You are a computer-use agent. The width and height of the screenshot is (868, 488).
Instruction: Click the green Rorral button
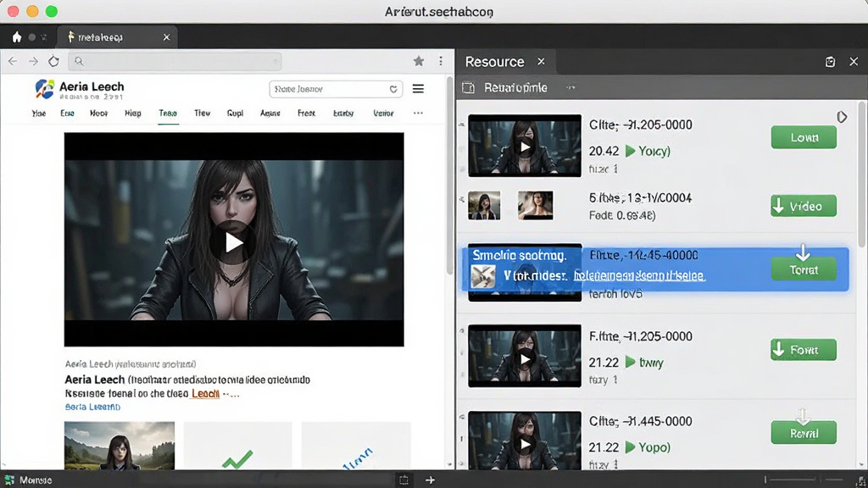click(x=804, y=433)
